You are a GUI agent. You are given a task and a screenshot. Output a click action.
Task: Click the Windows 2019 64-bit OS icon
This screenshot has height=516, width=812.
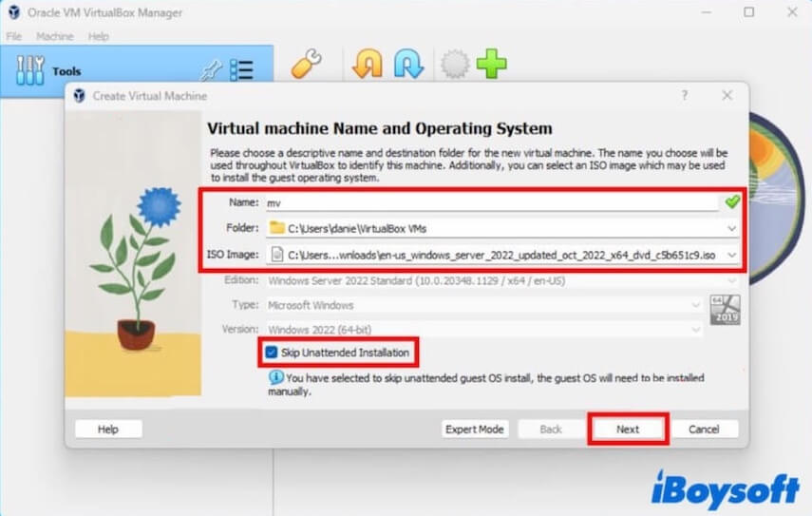point(725,310)
